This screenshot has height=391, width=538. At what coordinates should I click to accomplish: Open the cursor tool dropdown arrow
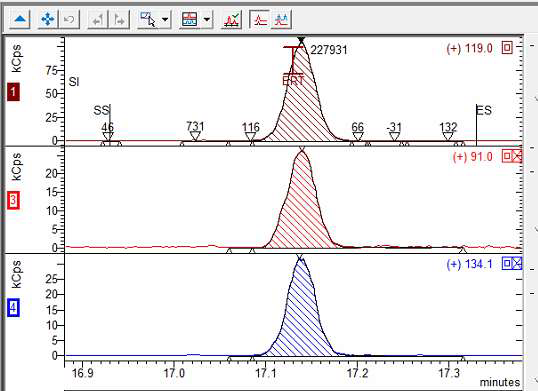point(165,19)
